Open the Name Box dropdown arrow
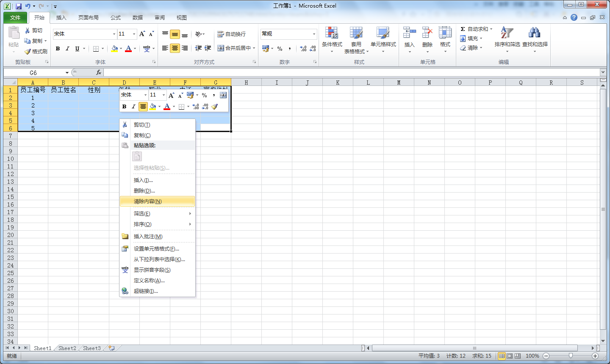 [67, 73]
